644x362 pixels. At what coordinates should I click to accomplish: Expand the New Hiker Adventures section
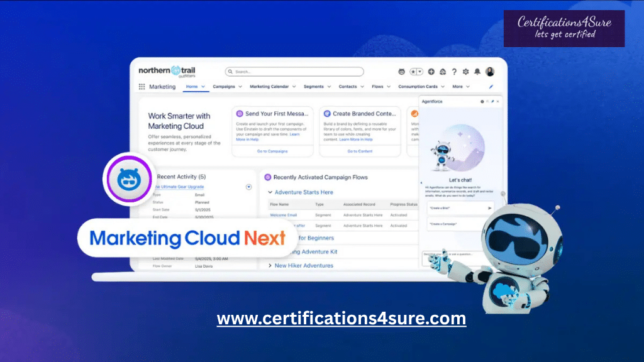[270, 266]
